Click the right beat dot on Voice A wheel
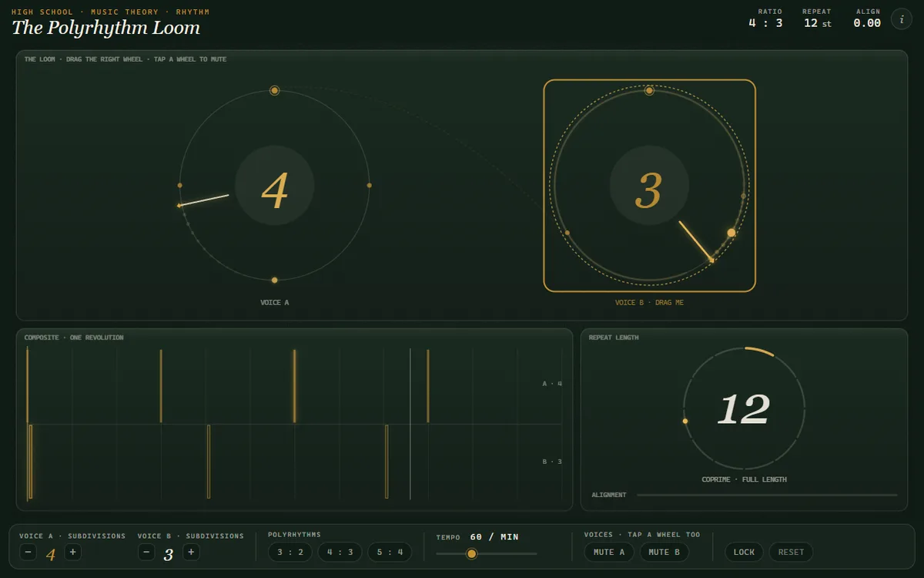Screen dimensions: 924x578 [369, 185]
